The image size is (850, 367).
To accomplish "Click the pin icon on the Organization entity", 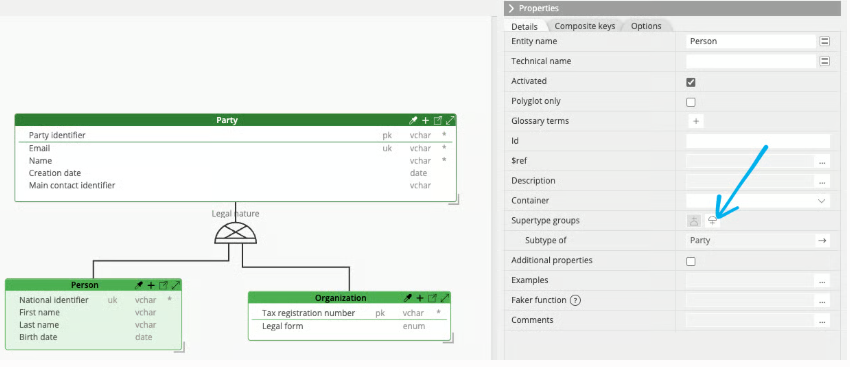I will 408,298.
